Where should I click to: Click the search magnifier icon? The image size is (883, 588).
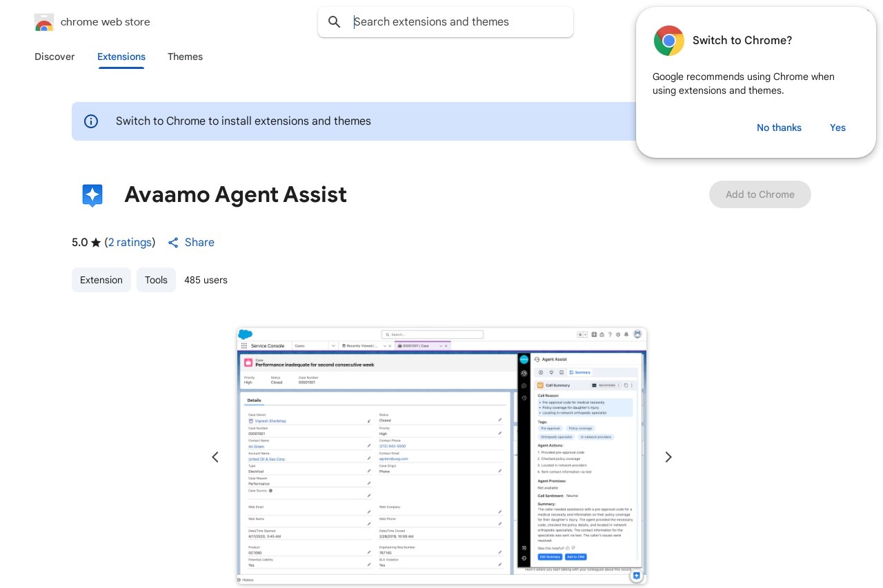(335, 22)
